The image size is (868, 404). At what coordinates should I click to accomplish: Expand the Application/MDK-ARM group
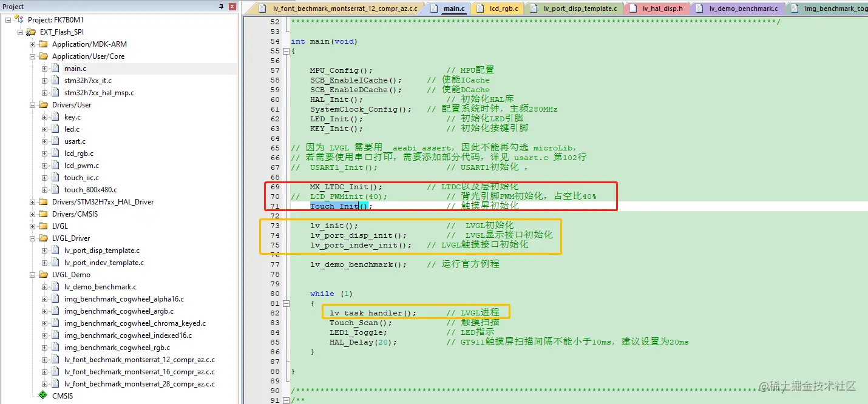click(x=32, y=44)
